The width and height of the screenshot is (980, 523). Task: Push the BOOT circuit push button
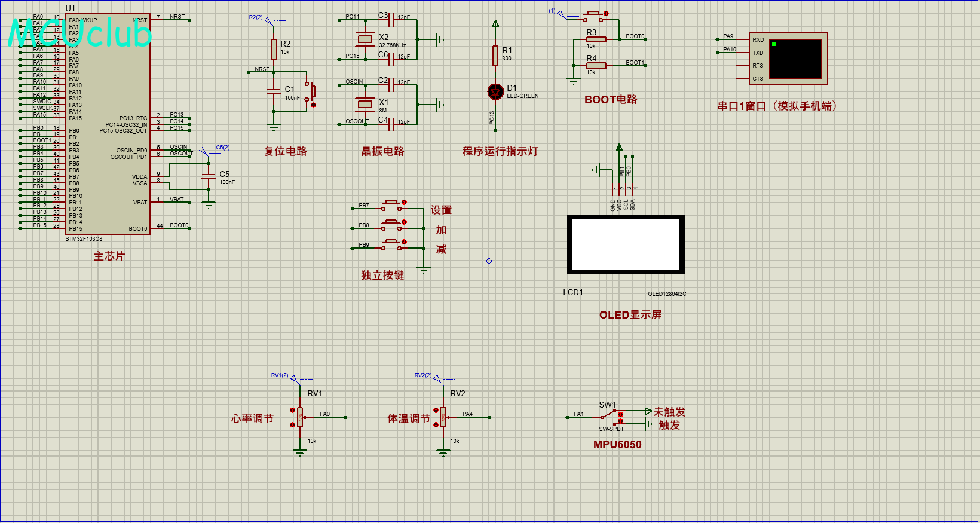[594, 16]
